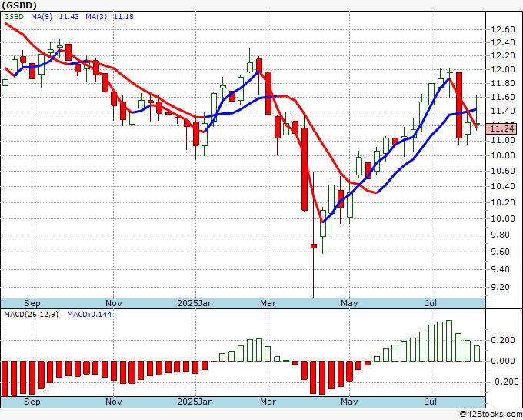Image resolution: width=523 pixels, height=420 pixels.
Task: Click the 10.00 price axis label
Action: tap(503, 218)
